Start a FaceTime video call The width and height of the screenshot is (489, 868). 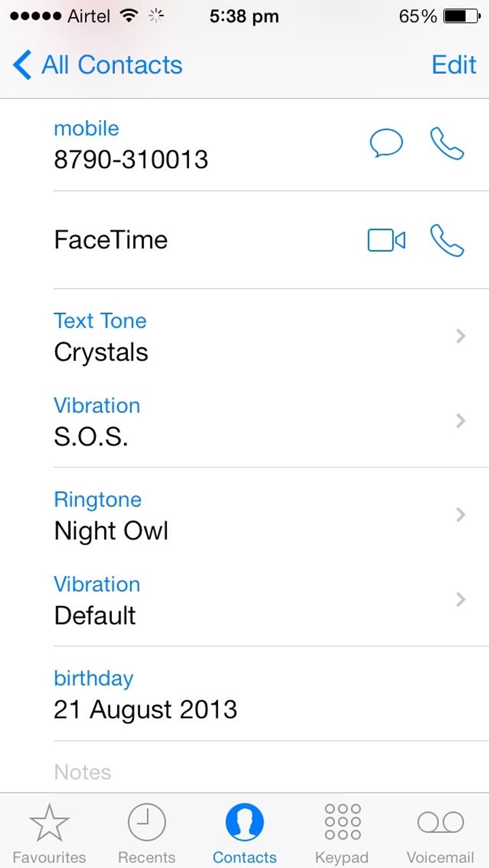click(x=386, y=240)
